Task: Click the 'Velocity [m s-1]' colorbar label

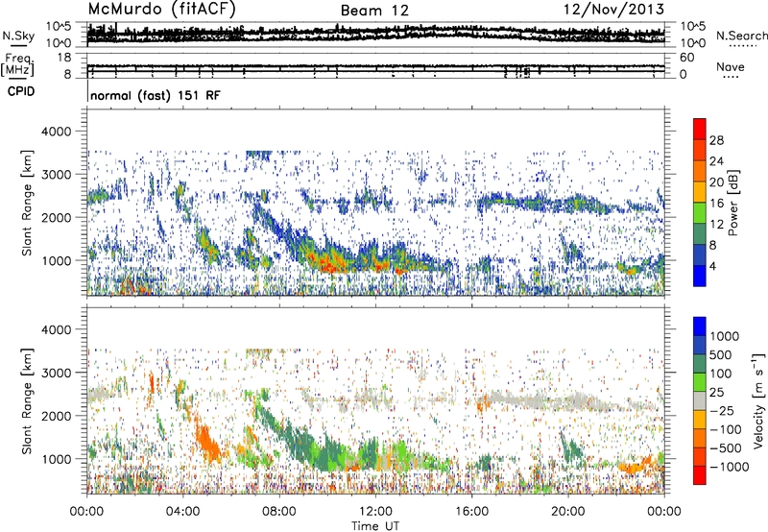Action: (x=758, y=400)
